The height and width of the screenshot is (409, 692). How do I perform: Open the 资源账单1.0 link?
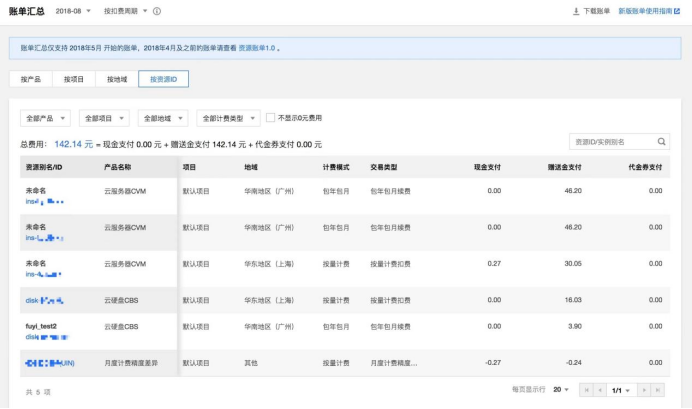[256, 47]
